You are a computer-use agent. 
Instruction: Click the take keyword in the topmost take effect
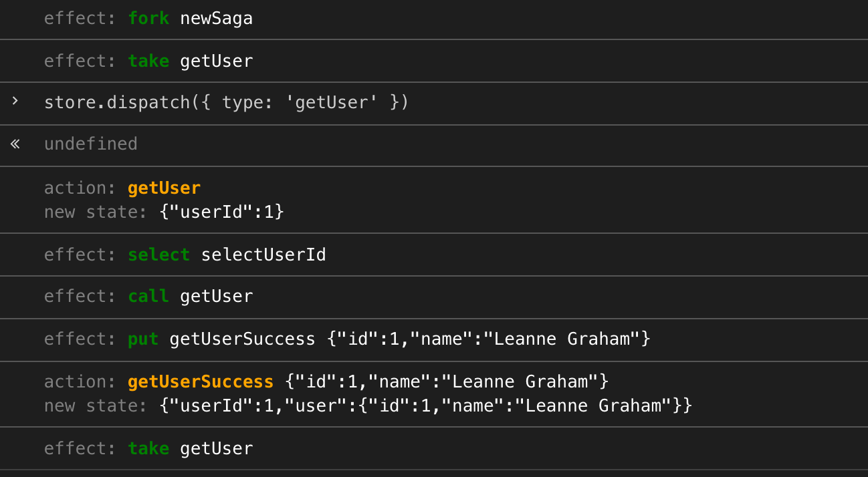[x=148, y=61]
